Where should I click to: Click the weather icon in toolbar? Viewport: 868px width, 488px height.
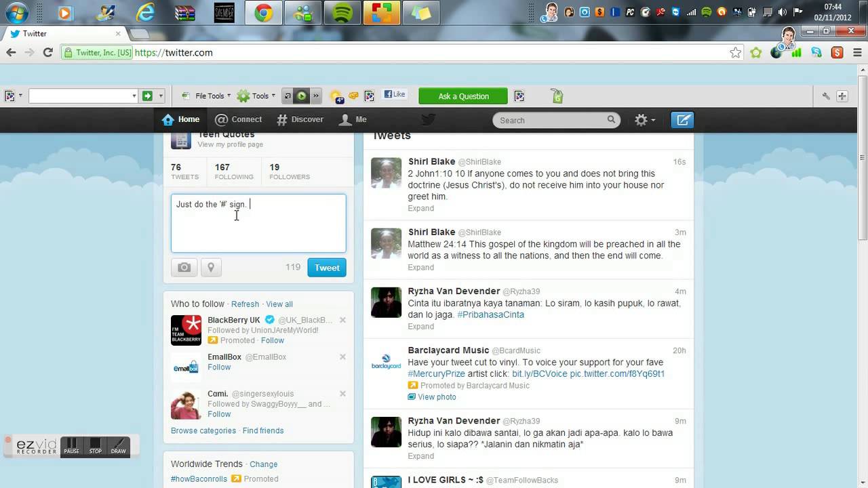pos(336,97)
